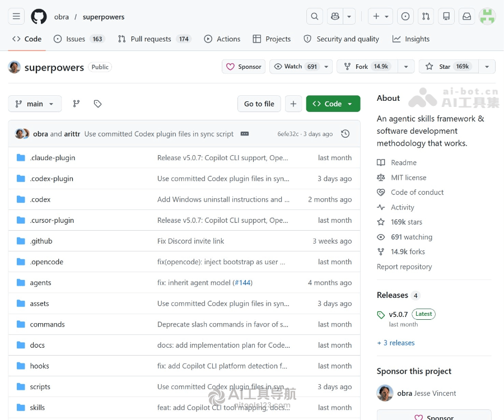Open the docs folder
Screen dimensions: 504x420
point(38,345)
